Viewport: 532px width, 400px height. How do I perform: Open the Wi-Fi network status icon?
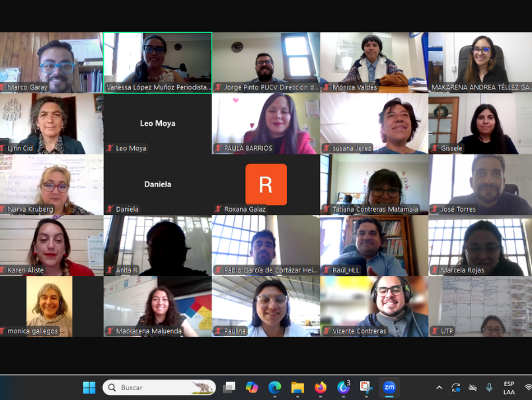pos(527,387)
